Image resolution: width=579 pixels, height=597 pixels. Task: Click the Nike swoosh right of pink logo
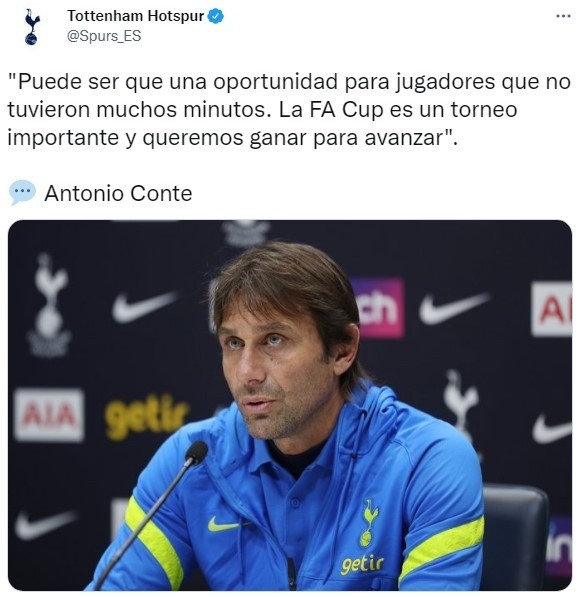[454, 308]
